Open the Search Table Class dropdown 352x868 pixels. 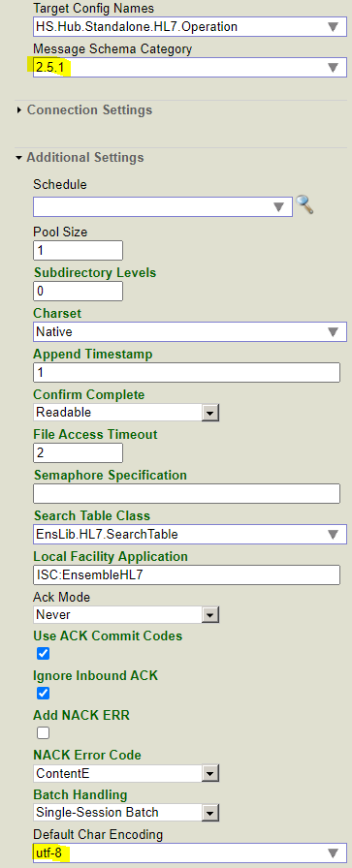[x=190, y=534]
